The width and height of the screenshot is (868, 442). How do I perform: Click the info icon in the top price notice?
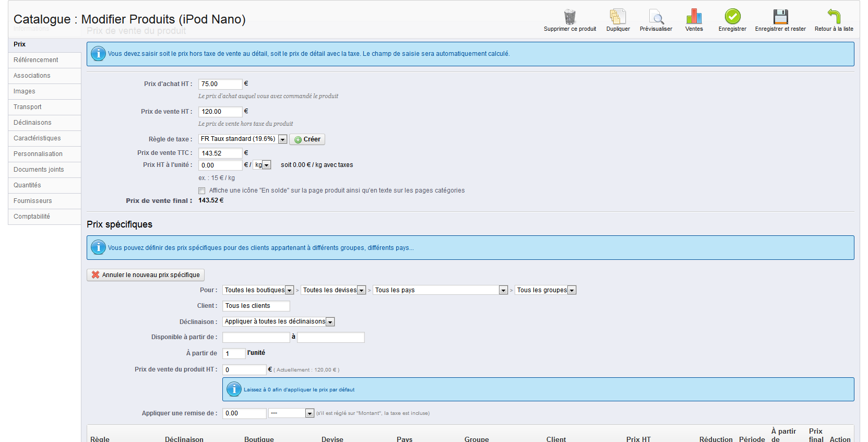click(x=98, y=54)
